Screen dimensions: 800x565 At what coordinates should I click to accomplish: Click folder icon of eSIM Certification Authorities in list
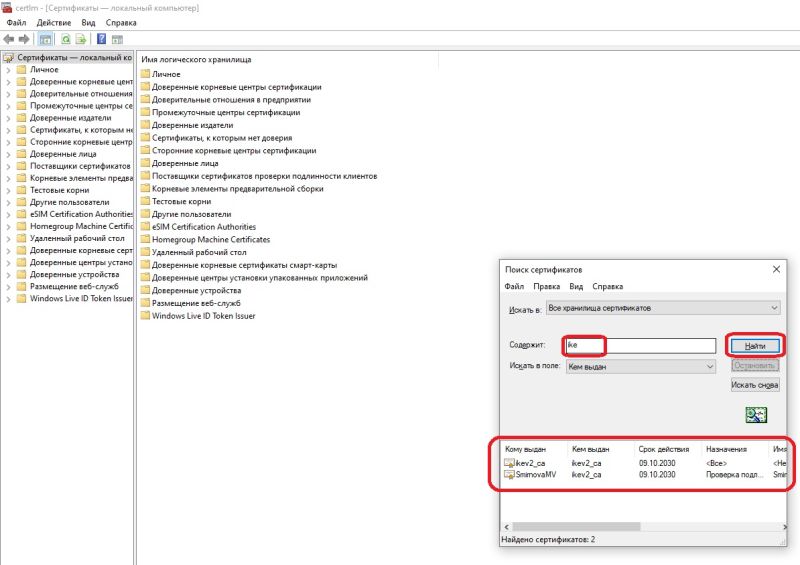tap(145, 227)
